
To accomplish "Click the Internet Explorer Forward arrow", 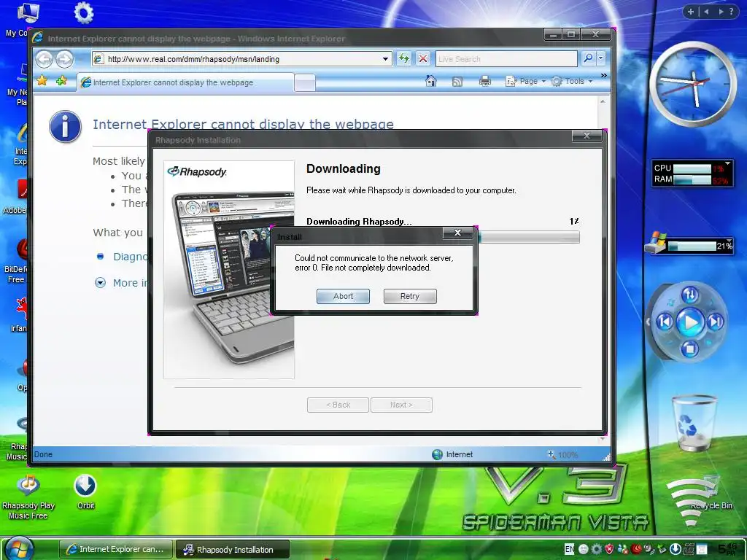I will click(65, 59).
